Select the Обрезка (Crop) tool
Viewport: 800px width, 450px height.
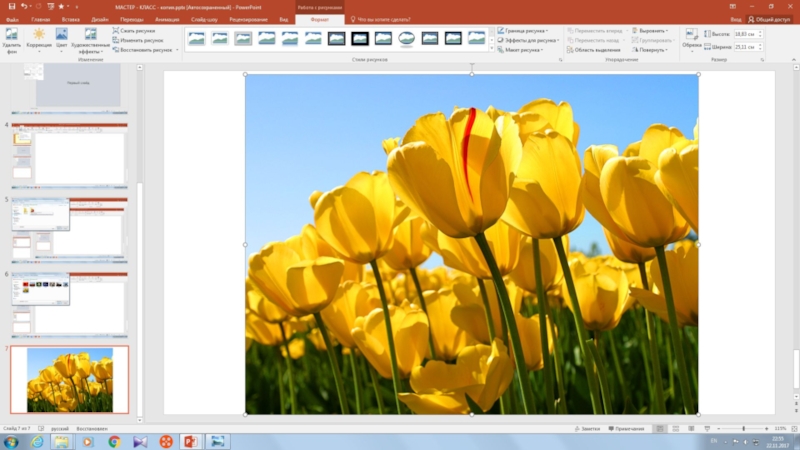point(692,38)
